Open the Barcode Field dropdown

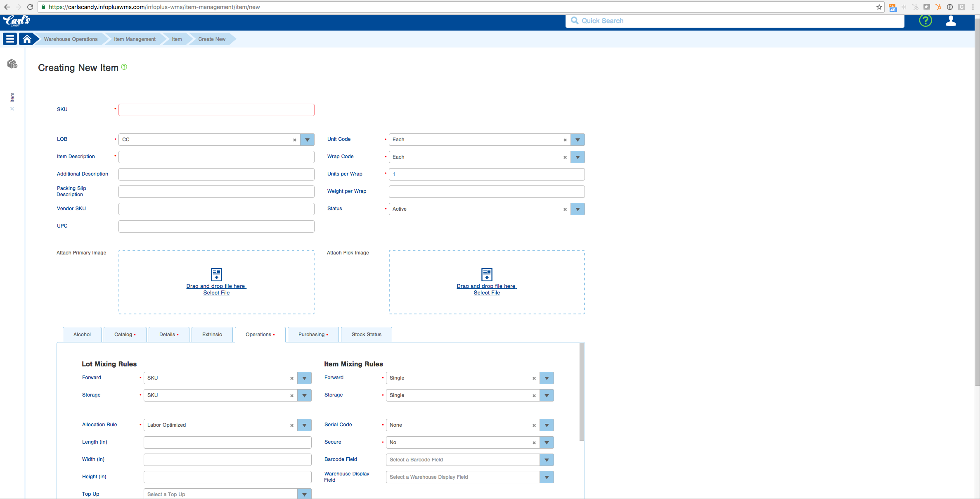[547, 460]
